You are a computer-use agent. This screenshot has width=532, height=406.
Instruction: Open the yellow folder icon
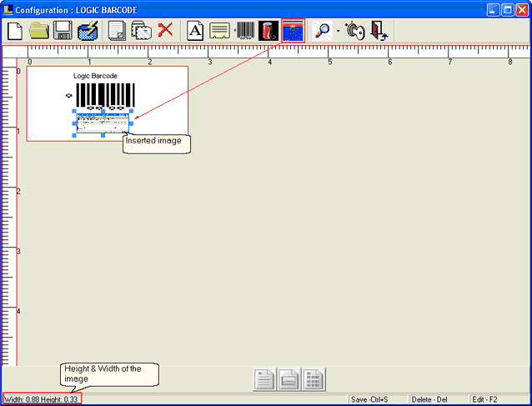[39, 31]
